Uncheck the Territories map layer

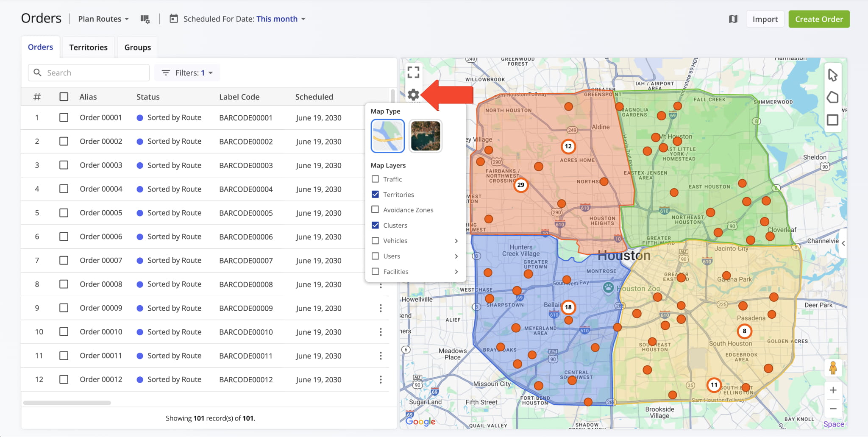[x=375, y=194]
